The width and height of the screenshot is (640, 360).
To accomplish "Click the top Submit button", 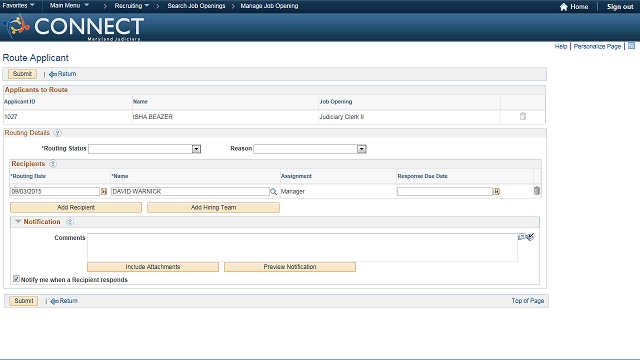I will point(22,74).
